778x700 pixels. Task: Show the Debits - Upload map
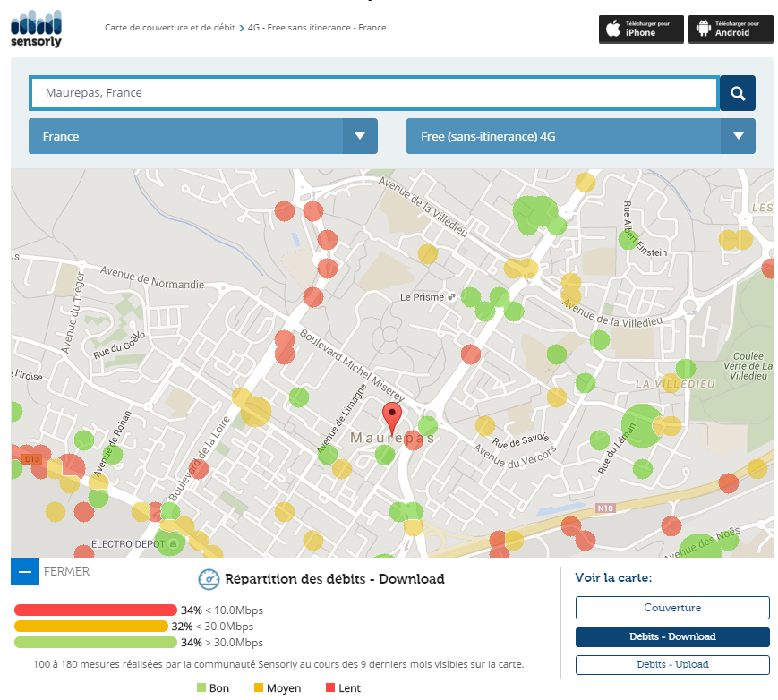click(x=671, y=664)
